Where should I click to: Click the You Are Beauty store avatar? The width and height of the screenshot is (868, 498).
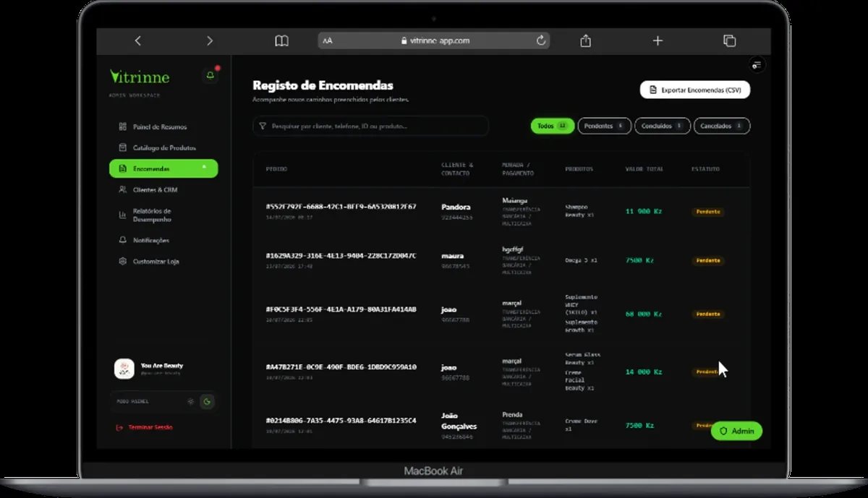point(124,369)
